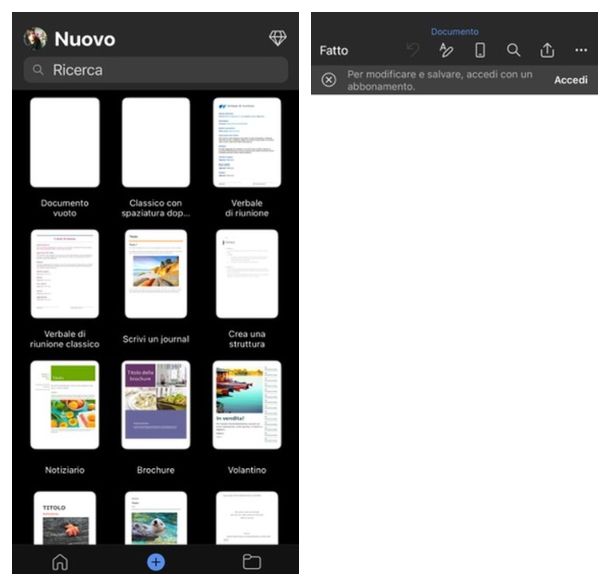Open the otter photo template thumbnail
This screenshot has width=610, height=586.
tap(156, 518)
